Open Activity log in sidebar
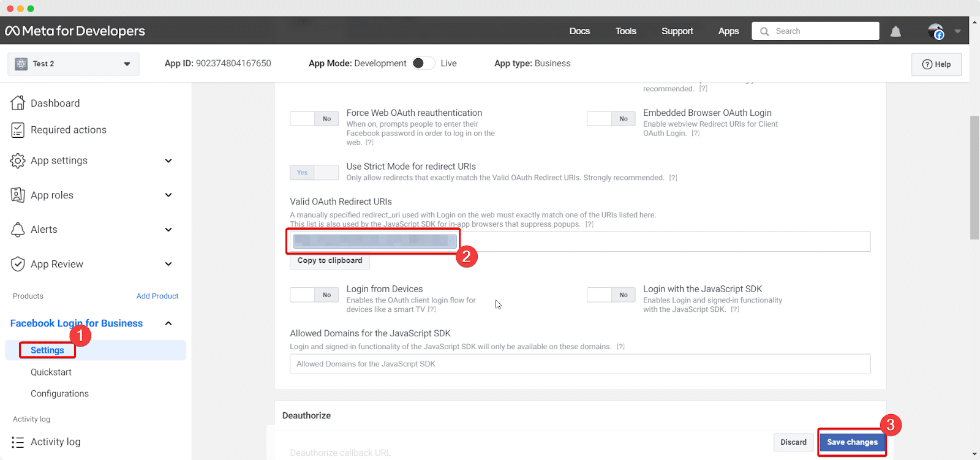 (x=55, y=442)
